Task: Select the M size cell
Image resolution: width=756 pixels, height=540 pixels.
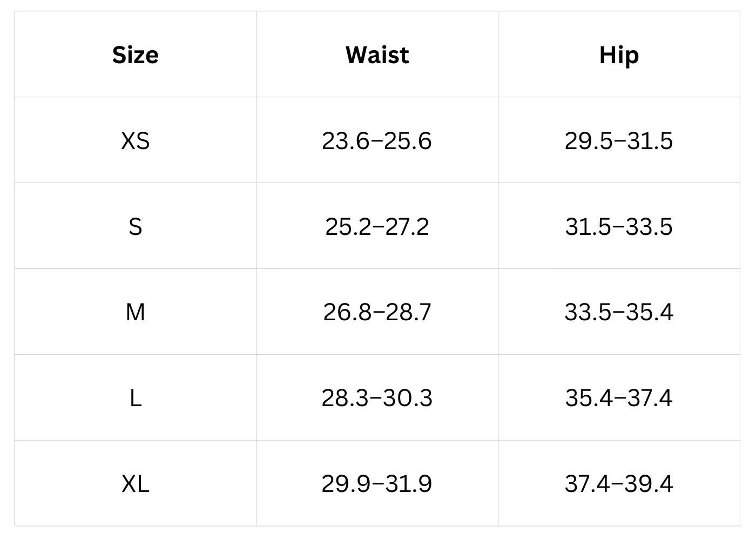Action: (x=135, y=312)
